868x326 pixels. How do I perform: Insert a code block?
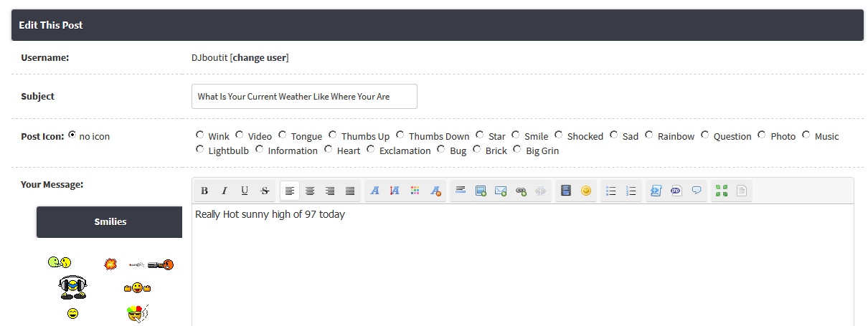tap(656, 191)
